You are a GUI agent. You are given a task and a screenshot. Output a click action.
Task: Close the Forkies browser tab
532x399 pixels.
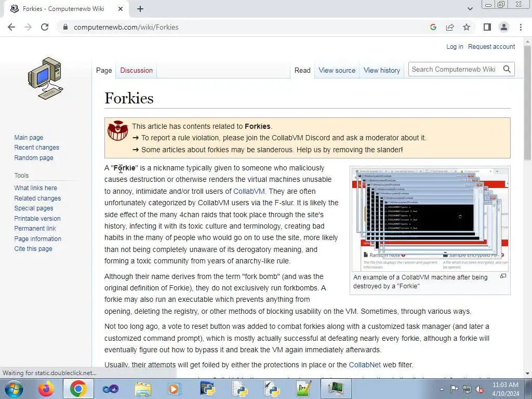[x=121, y=9]
